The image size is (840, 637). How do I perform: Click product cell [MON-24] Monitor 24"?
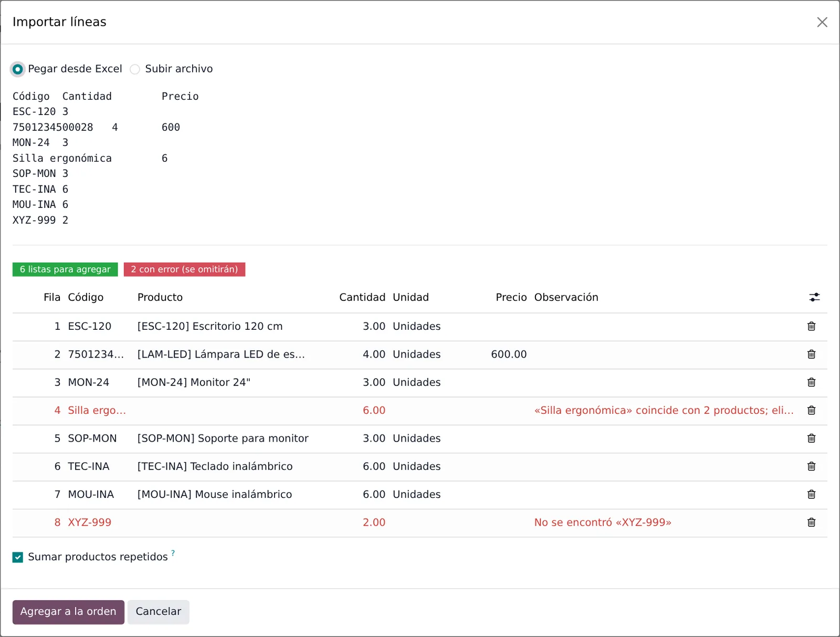click(x=194, y=382)
